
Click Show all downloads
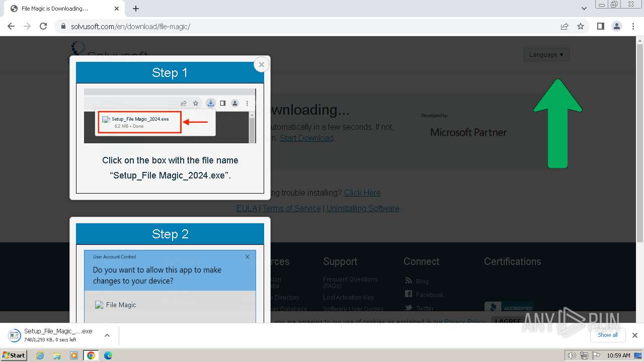[607, 335]
